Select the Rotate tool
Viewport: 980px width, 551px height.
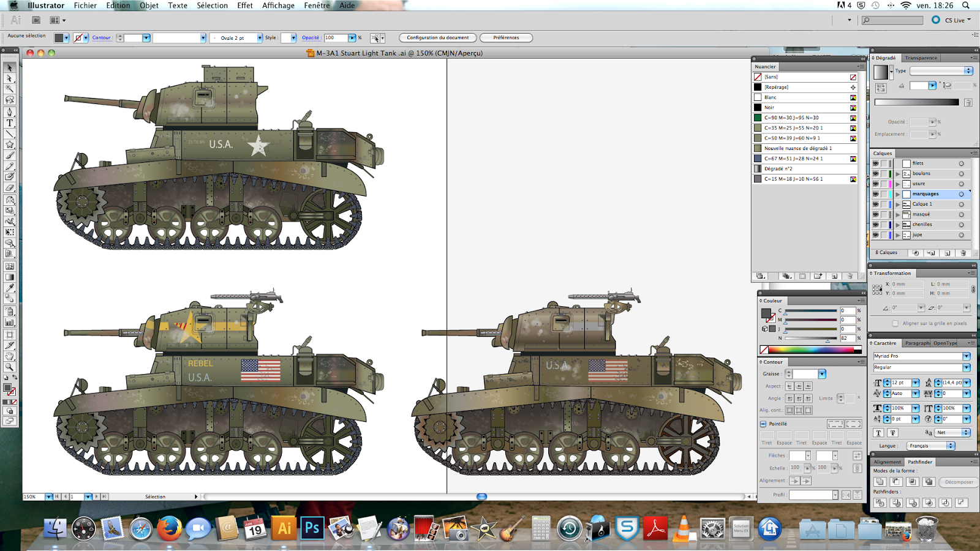[x=10, y=200]
